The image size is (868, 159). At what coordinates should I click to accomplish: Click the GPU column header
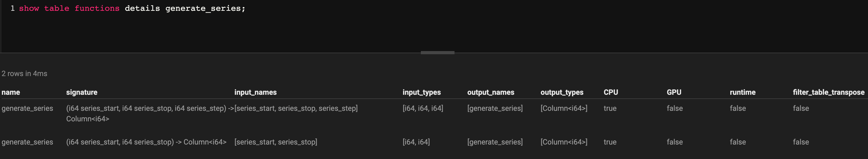[674, 92]
